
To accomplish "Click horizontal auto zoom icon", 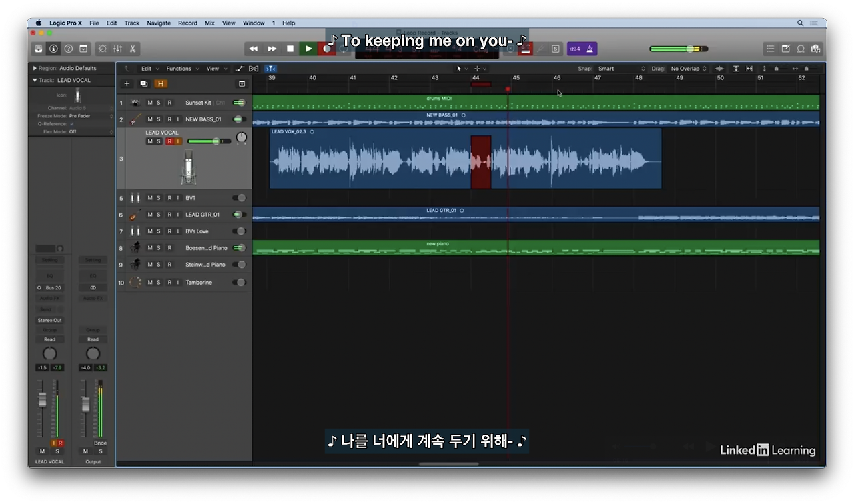I will pos(749,69).
